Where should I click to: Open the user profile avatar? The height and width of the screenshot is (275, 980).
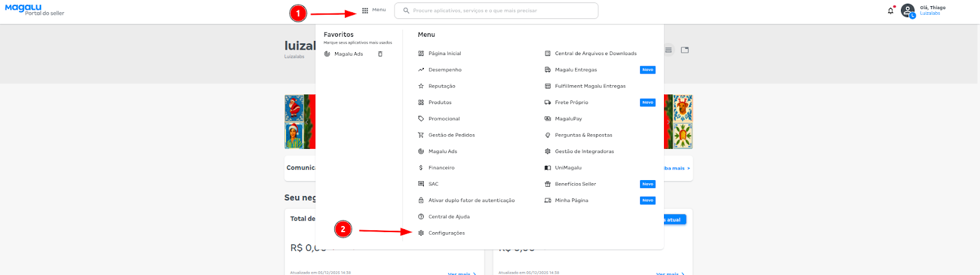tap(908, 10)
